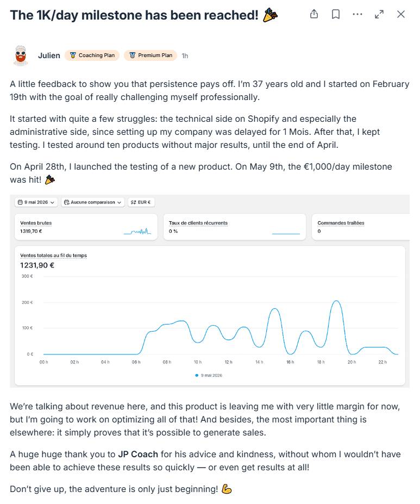Toggle the 9 mai 2026 chart legend
Viewport: 420px width, 504px height.
(x=209, y=375)
